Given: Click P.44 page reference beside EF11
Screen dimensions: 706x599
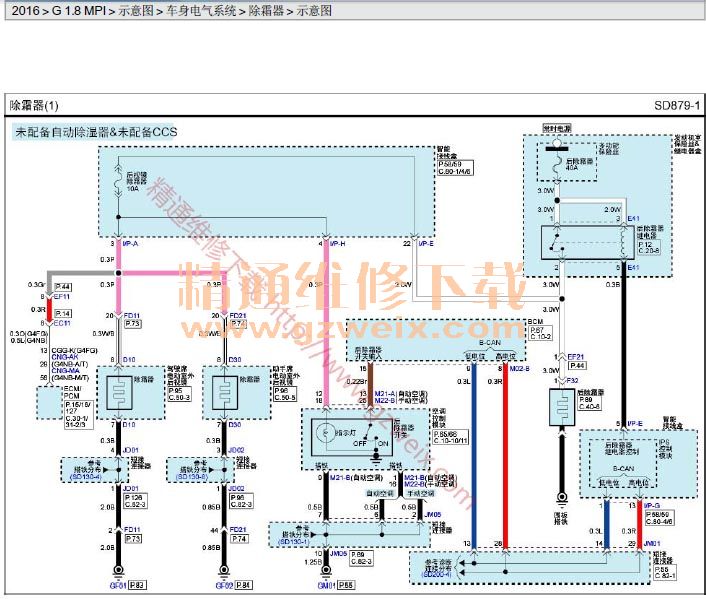Looking at the screenshot, I should tap(63, 287).
